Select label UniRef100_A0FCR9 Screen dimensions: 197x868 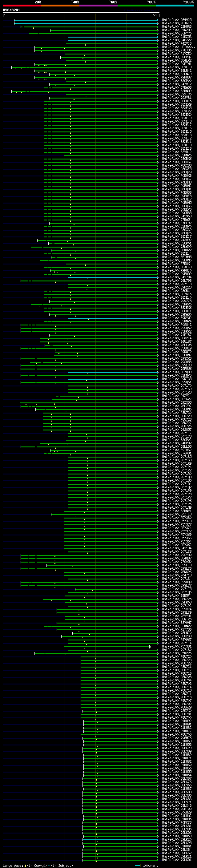(x=177, y=748)
